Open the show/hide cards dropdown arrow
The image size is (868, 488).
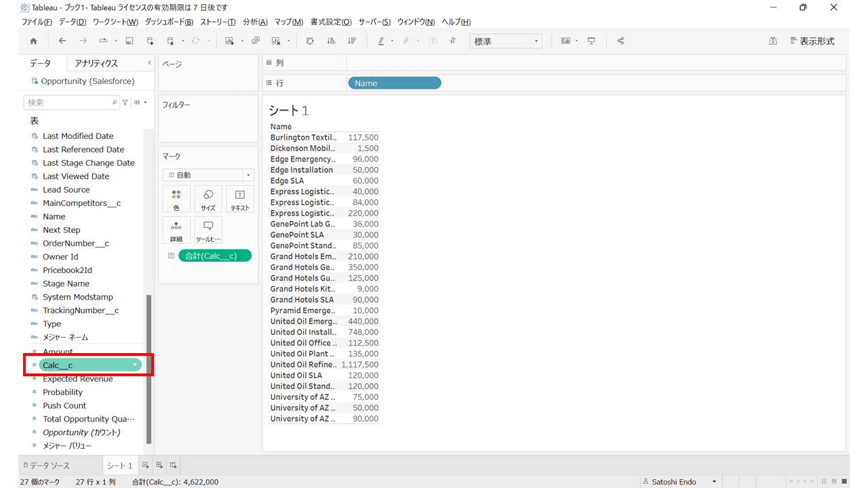[576, 41]
